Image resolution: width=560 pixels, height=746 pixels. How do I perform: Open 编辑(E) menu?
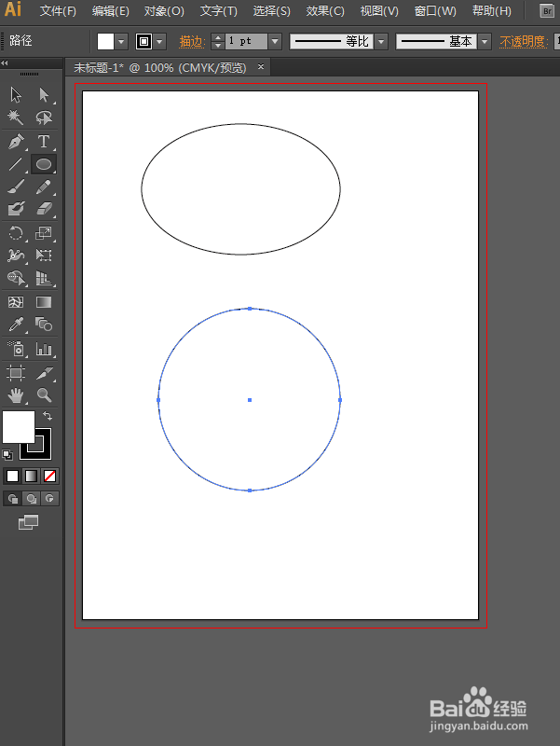pos(111,11)
